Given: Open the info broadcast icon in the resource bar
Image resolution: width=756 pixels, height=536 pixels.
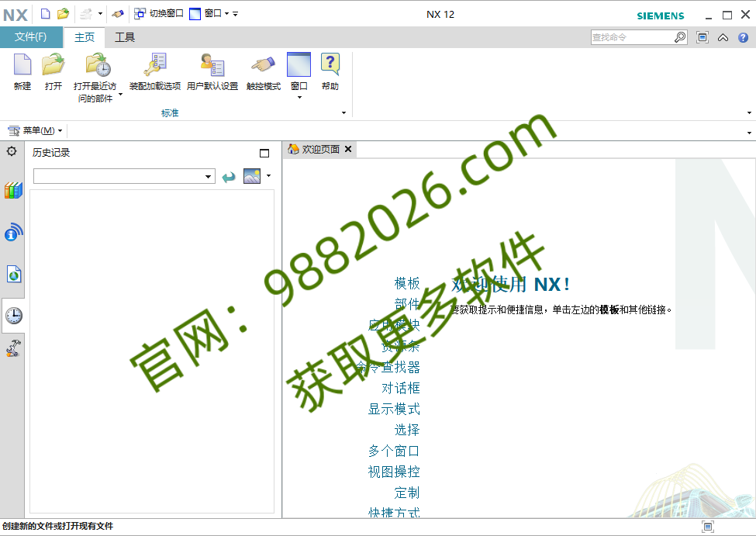Looking at the screenshot, I should click(13, 232).
